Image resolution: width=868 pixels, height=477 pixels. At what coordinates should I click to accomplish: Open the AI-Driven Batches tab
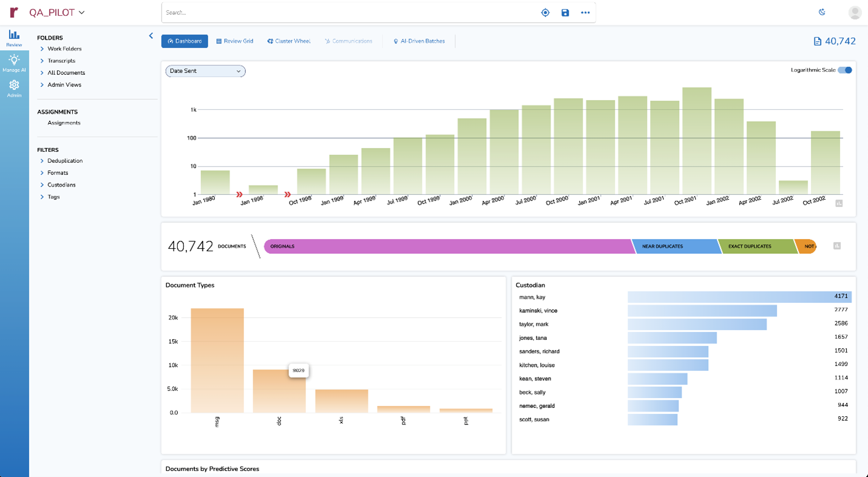[419, 41]
